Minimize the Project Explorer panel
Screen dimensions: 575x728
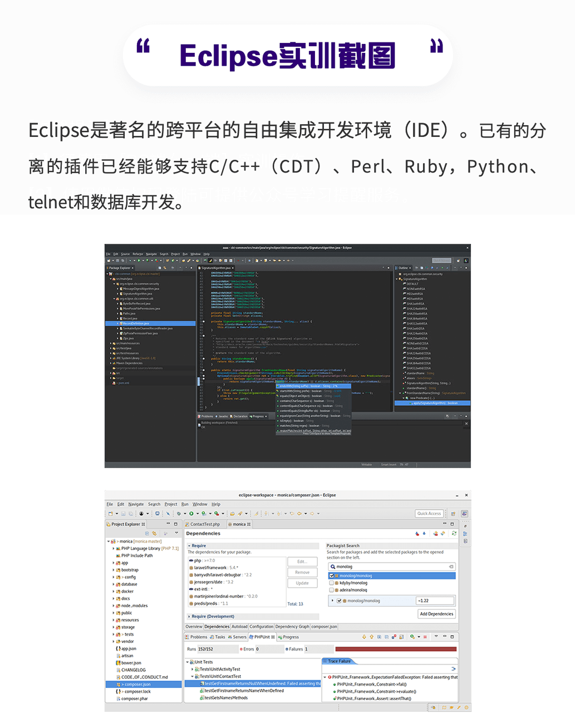[x=168, y=524]
